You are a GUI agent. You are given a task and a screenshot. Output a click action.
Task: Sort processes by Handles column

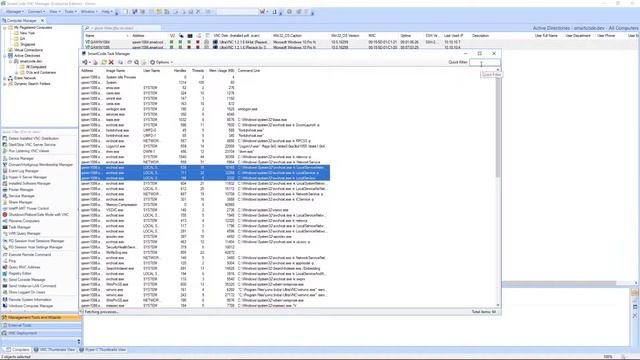point(180,71)
